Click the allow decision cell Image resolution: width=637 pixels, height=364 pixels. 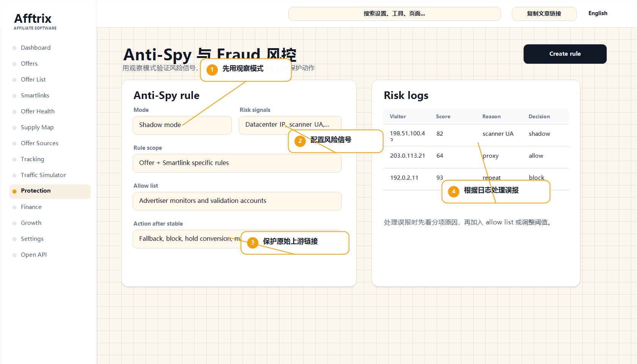coord(536,156)
